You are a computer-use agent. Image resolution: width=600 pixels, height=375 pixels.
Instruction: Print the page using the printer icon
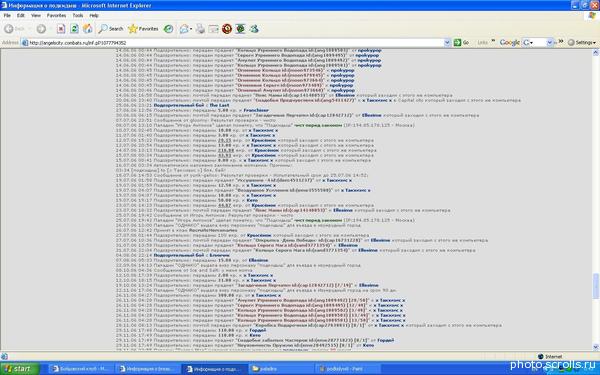[201, 29]
